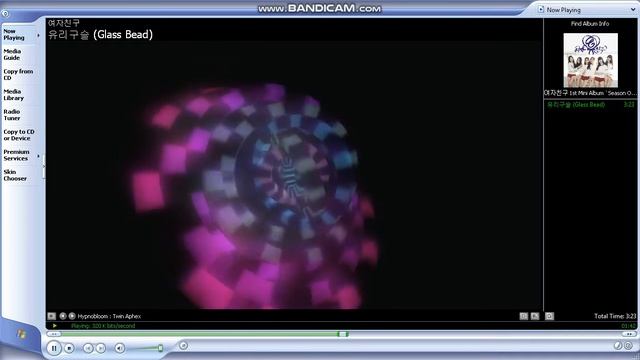The height and width of the screenshot is (360, 640).
Task: Click the 'Playing: 320 K bits/second' status text
Action: tap(103, 326)
